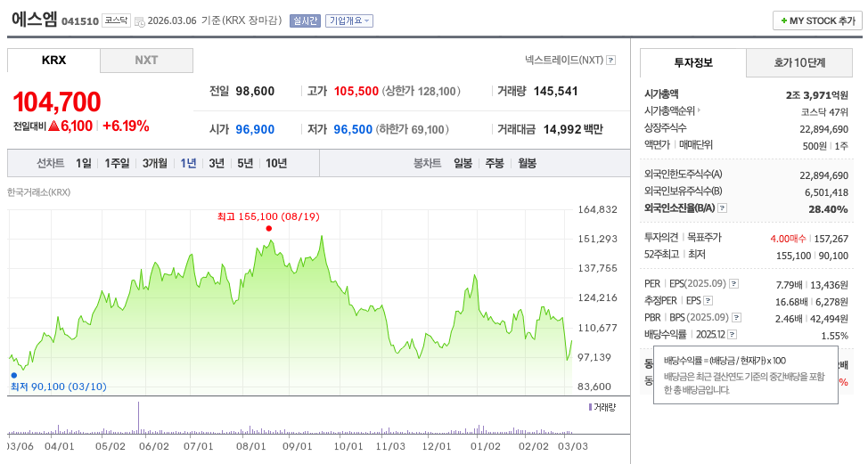Viewport: 868px width, 464px height.
Task: Click the 외국인소진율 value 28.40%
Action: pos(828,209)
